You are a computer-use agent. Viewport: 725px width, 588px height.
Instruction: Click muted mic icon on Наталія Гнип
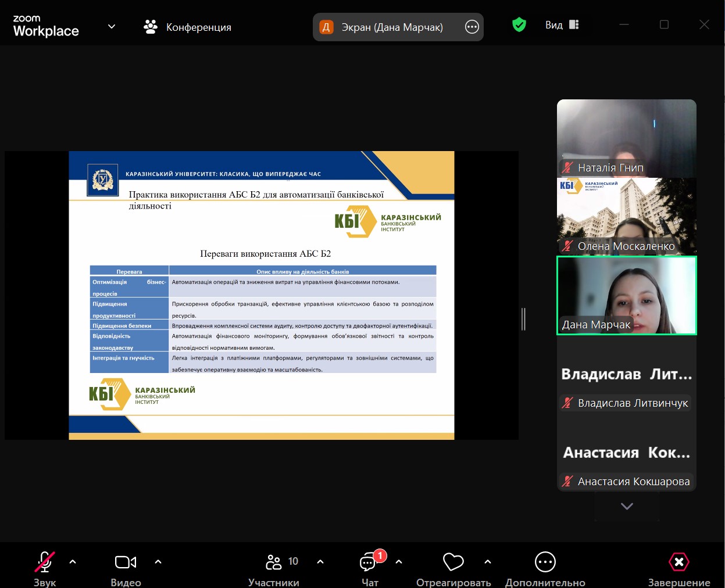click(x=567, y=167)
